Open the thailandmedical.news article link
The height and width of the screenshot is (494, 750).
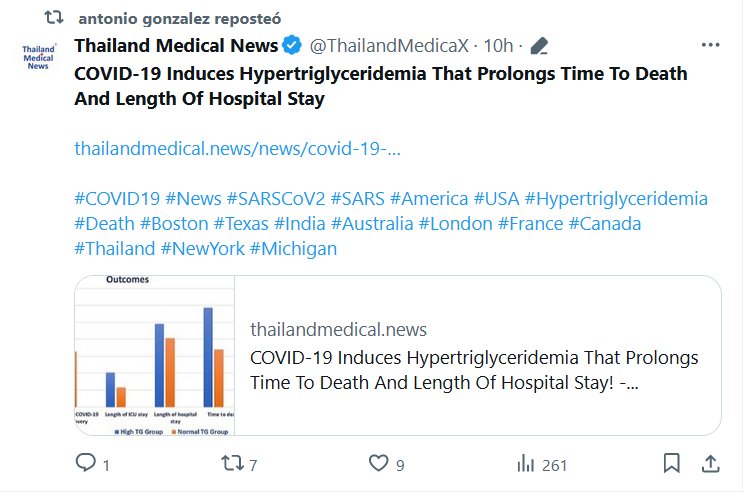click(x=237, y=149)
